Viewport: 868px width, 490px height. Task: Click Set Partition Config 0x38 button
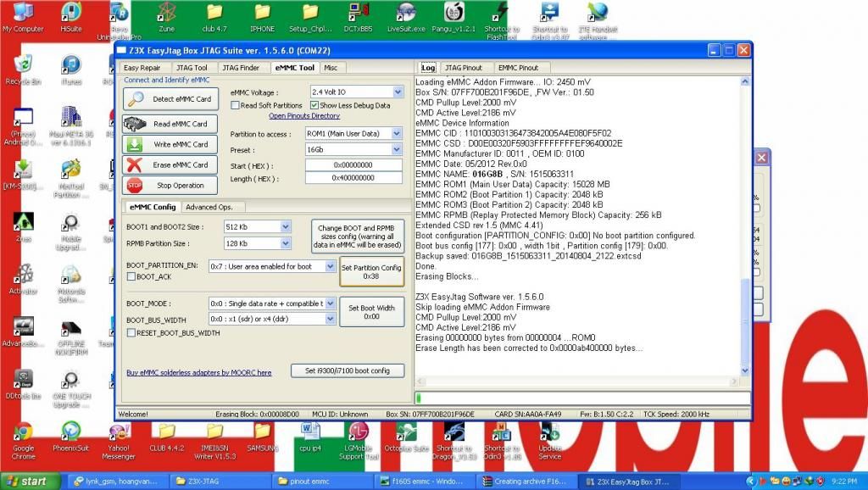tap(371, 271)
